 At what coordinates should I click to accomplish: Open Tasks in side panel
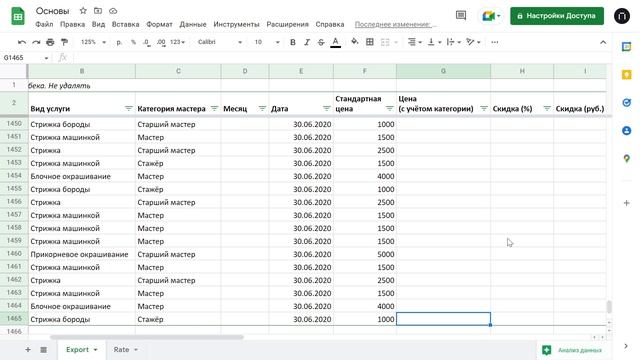[x=627, y=102]
